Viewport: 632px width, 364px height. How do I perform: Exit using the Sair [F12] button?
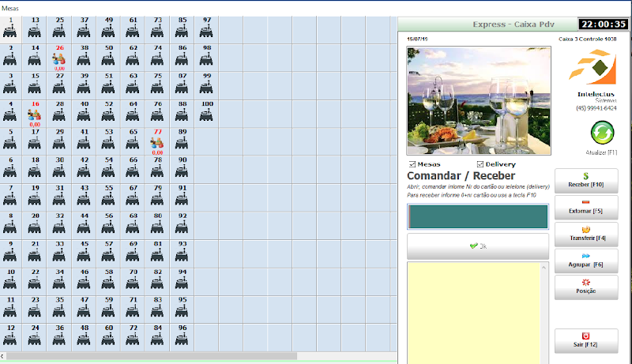(586, 340)
